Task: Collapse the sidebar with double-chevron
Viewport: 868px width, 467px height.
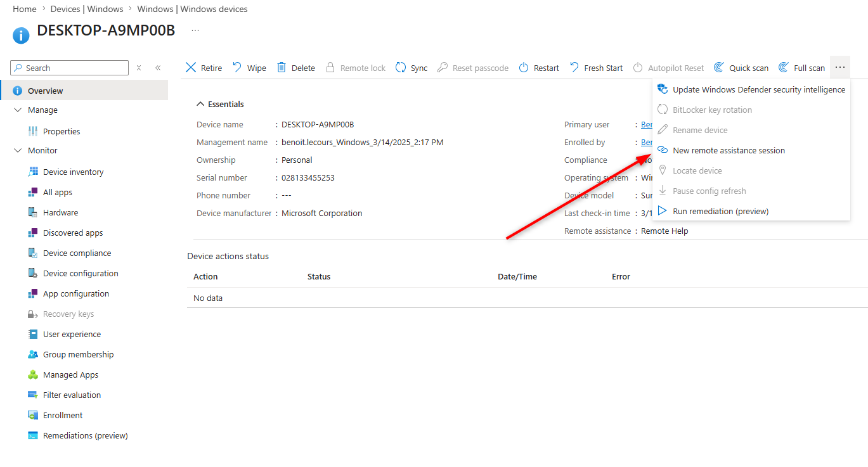Action: pyautogui.click(x=158, y=68)
